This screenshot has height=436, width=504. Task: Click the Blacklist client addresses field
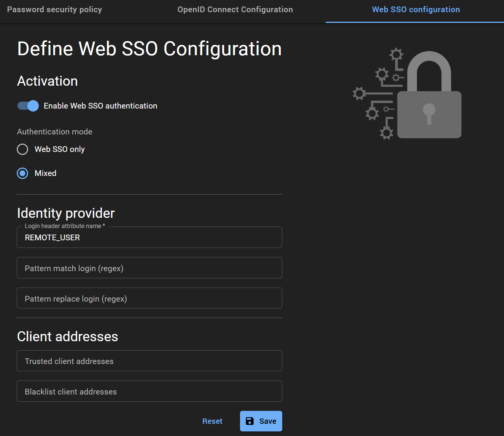149,391
